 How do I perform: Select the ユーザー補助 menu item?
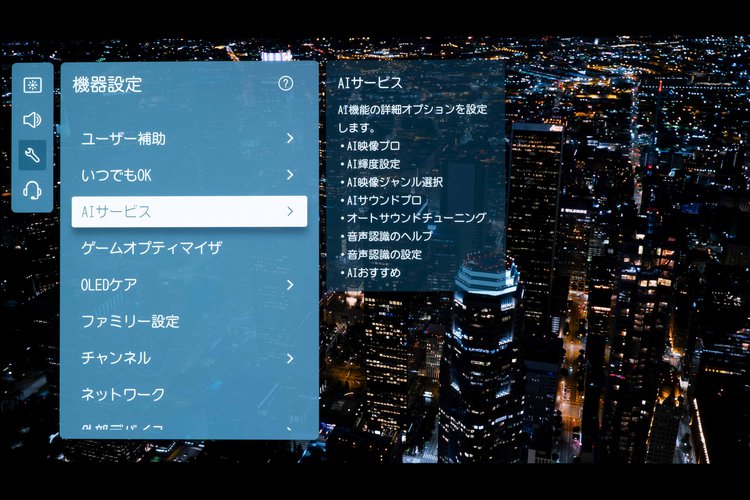tap(123, 138)
